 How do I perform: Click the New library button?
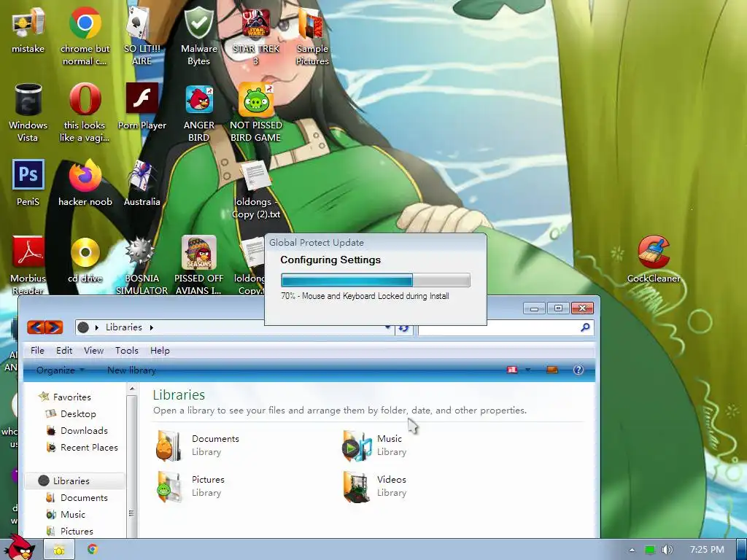point(131,370)
